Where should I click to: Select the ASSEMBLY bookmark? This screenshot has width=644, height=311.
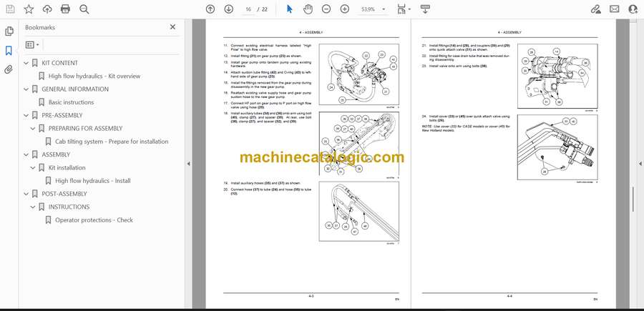[56, 154]
